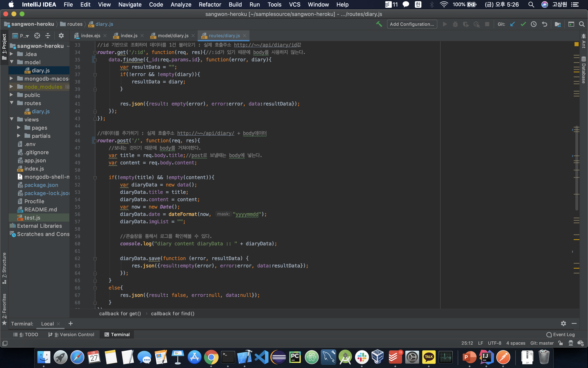Toggle the Ant tool window
Viewport: 588px width, 368px height.
click(584, 41)
